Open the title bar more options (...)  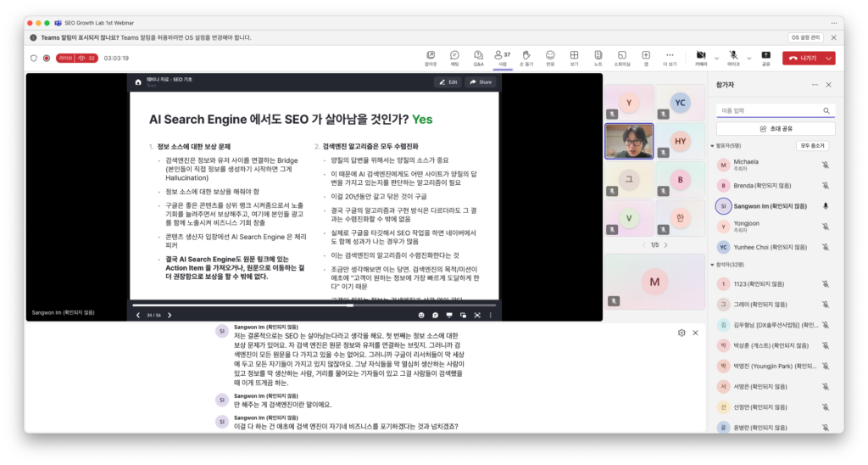(x=834, y=23)
